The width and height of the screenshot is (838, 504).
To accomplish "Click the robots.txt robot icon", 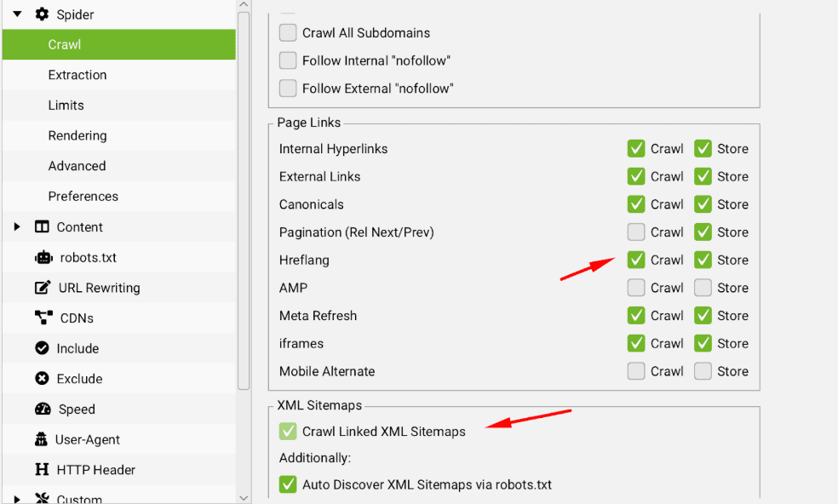I will (43, 257).
